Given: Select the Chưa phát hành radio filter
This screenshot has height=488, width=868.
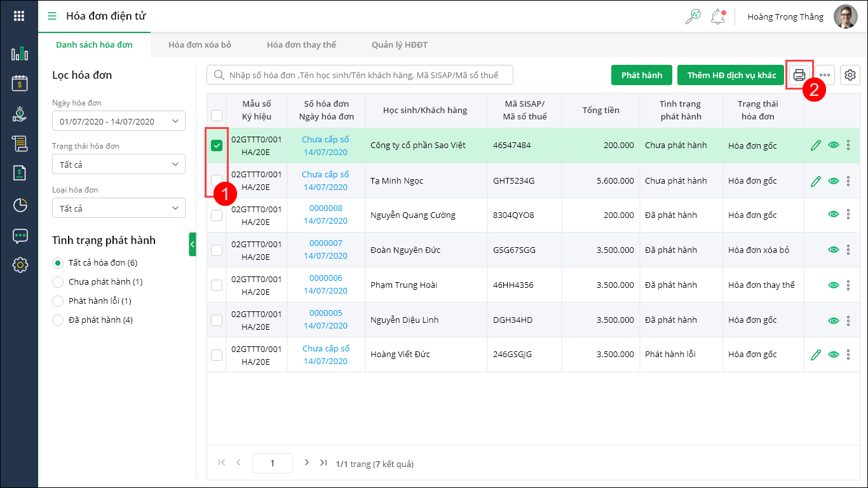Looking at the screenshot, I should point(58,282).
